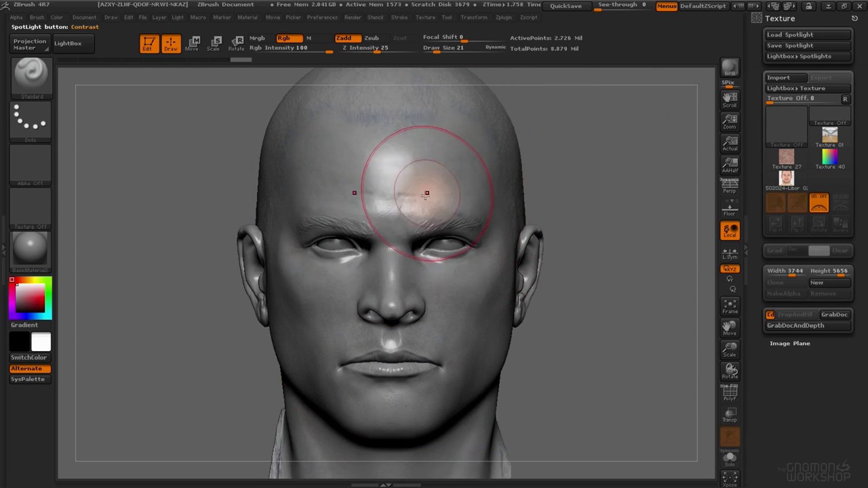
Task: Open Projection Master
Action: click(x=30, y=44)
